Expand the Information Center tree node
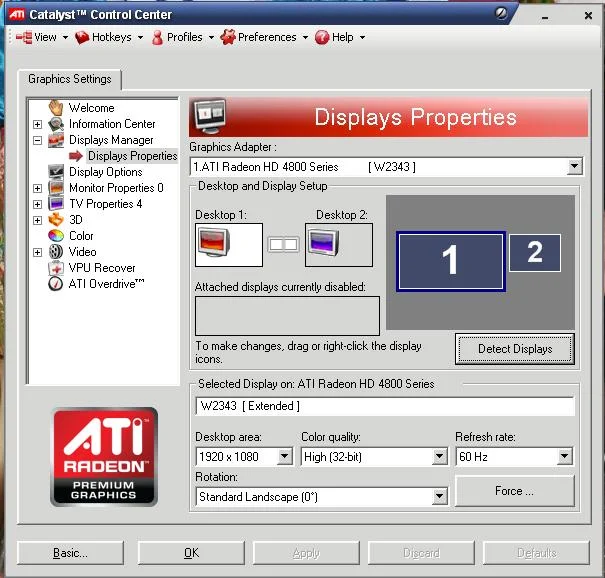605x578 pixels. coord(37,124)
